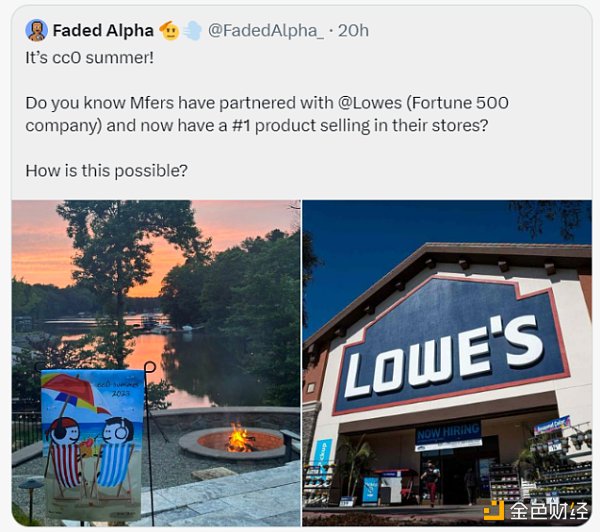600x532 pixels.
Task: Click the gold 金色财经 watermark logo
Action: (493, 510)
